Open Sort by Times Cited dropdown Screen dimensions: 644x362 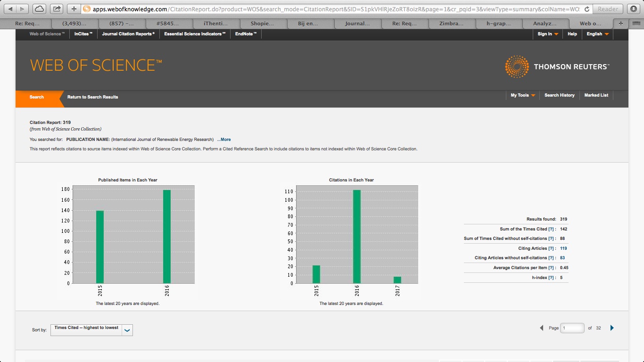[91, 330]
